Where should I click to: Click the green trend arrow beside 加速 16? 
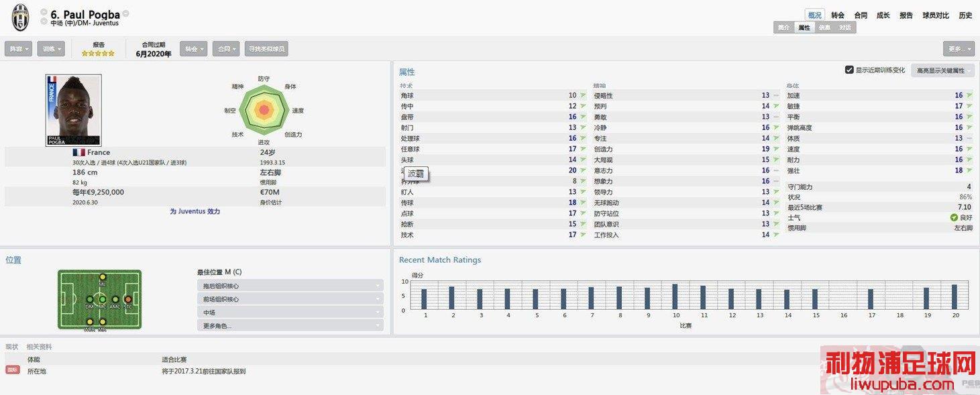969,96
